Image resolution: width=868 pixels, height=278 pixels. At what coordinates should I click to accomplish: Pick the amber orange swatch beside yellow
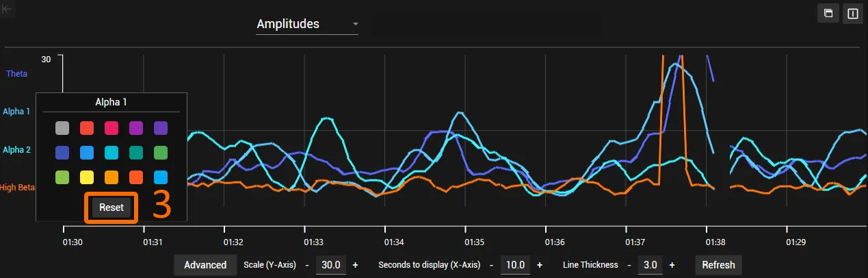click(111, 177)
